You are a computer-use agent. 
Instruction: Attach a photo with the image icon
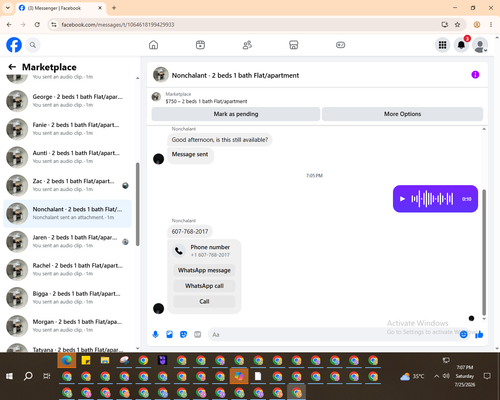[x=169, y=334]
